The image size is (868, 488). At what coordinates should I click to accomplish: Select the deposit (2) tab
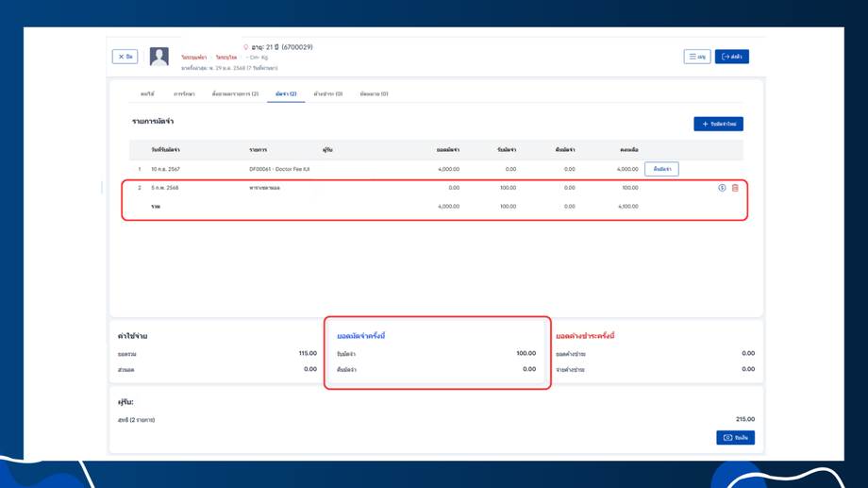(286, 94)
